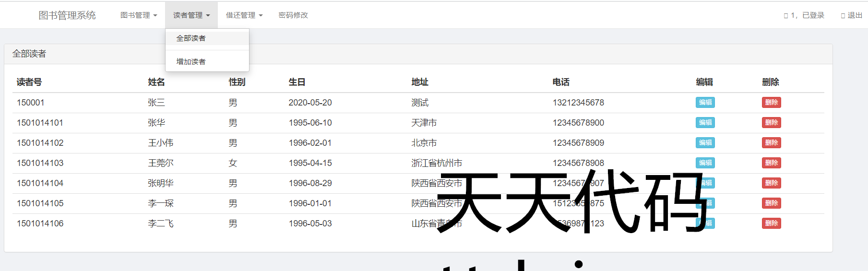Edit reader 150001 张三
Viewport: 868px width, 271px height.
click(x=705, y=103)
